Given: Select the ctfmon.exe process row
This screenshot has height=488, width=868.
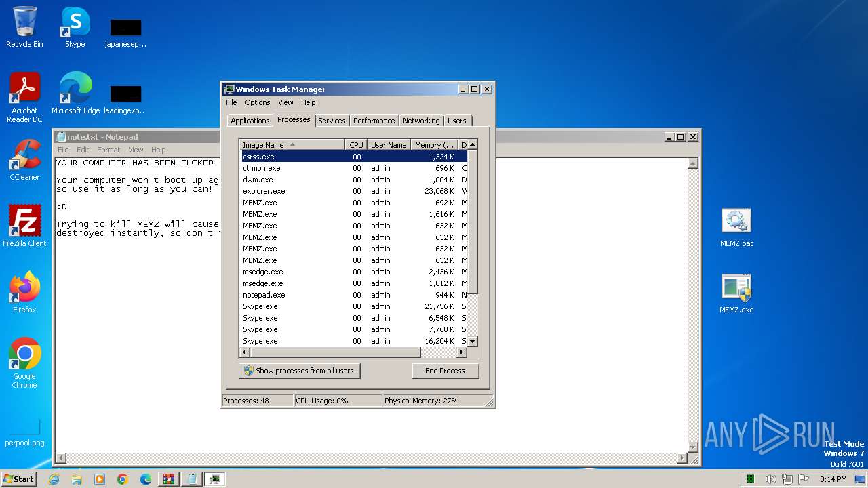Looking at the screenshot, I should click(x=354, y=168).
